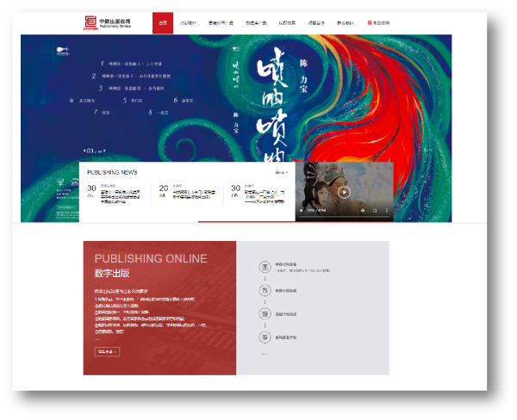Viewport: 517px width, 420px height.
Task: Click track number 5 in the banner track list
Action: pyautogui.click(x=132, y=101)
